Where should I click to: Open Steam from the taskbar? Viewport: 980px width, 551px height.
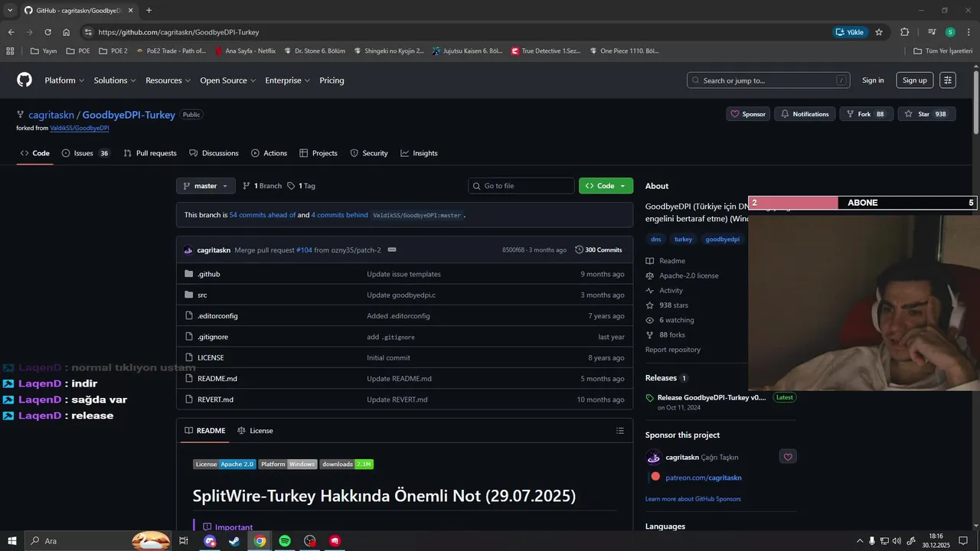234,541
